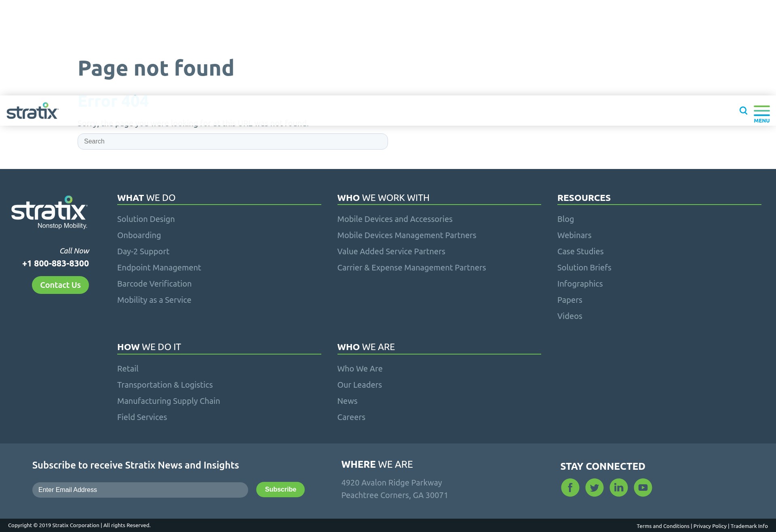Open the Facebook social icon

pos(570,488)
